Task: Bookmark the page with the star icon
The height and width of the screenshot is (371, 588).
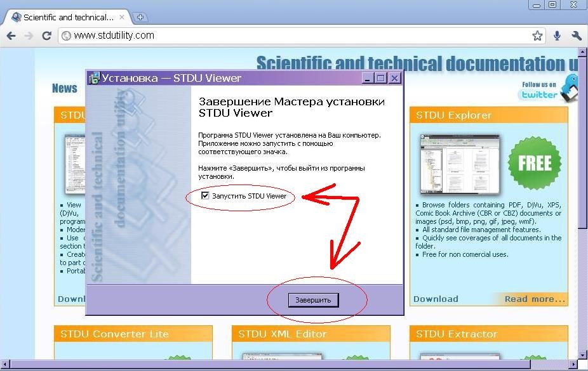Action: [x=537, y=36]
